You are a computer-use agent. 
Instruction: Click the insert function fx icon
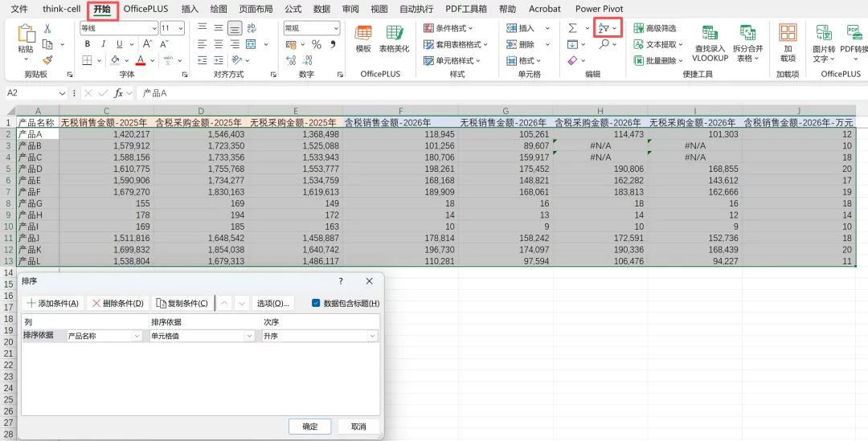(x=118, y=93)
